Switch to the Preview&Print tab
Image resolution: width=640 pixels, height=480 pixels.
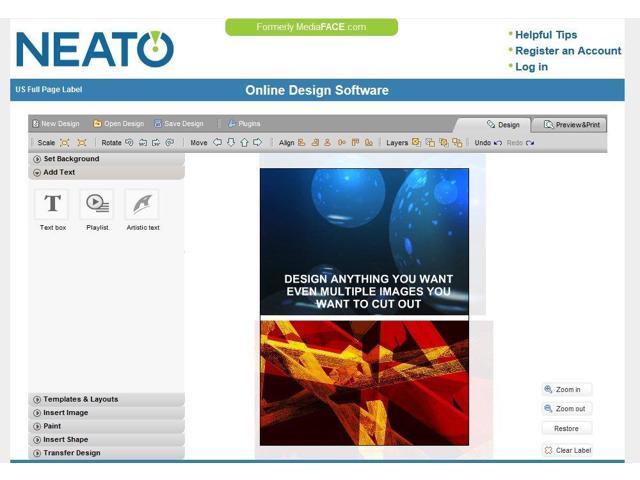572,125
